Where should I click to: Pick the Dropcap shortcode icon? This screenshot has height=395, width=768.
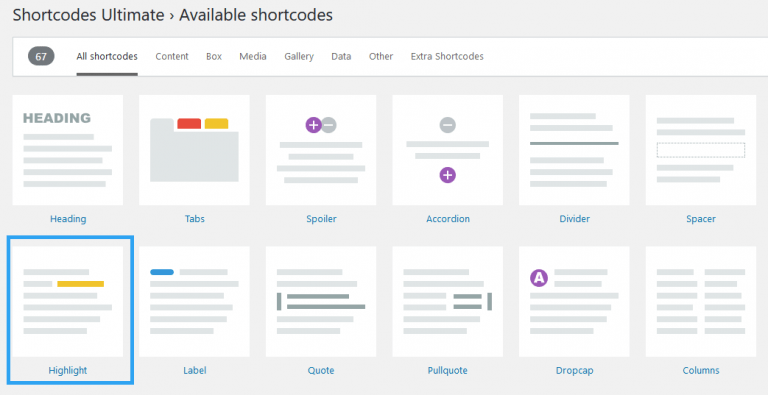574,301
